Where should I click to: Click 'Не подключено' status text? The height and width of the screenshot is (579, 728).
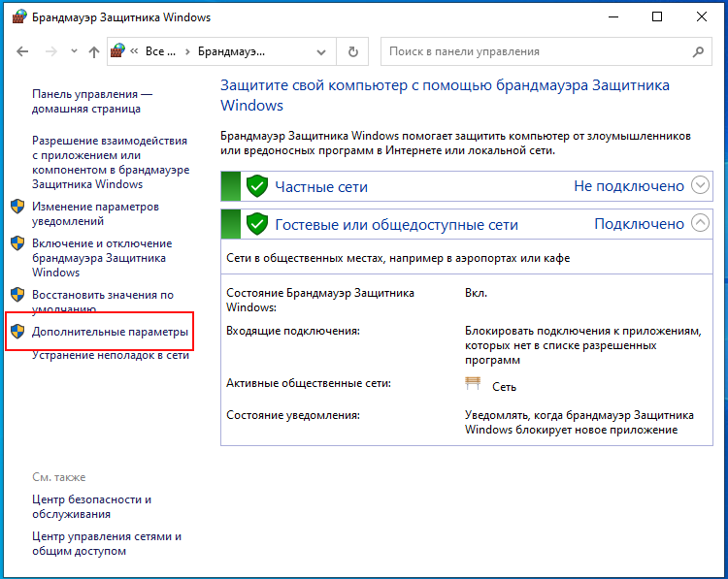click(x=629, y=186)
